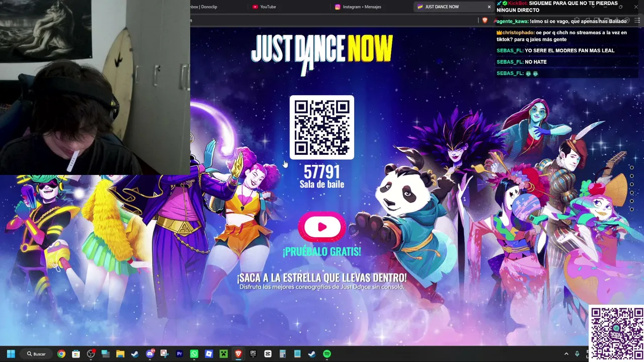Open Microsoft Store from the taskbar
644x362 pixels.
tap(76, 354)
